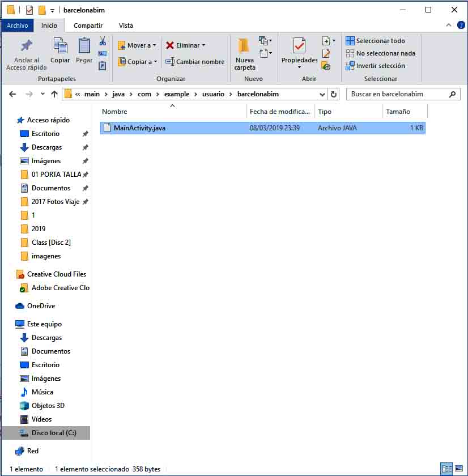Switch to details view in status bar
Viewport: 468px width, 476px height.
click(446, 469)
